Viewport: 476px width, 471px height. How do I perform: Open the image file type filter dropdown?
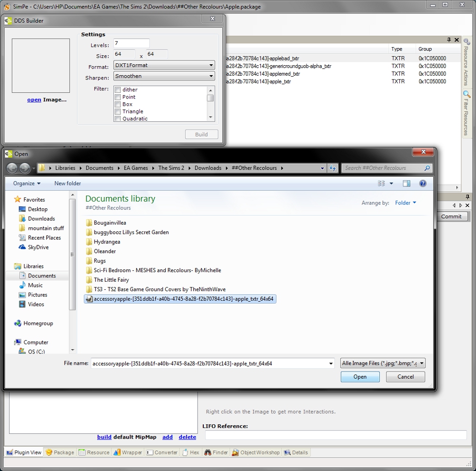pyautogui.click(x=383, y=363)
